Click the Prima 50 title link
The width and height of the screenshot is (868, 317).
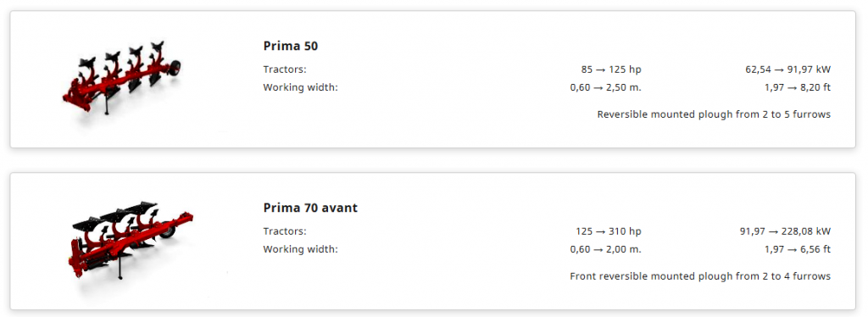291,46
